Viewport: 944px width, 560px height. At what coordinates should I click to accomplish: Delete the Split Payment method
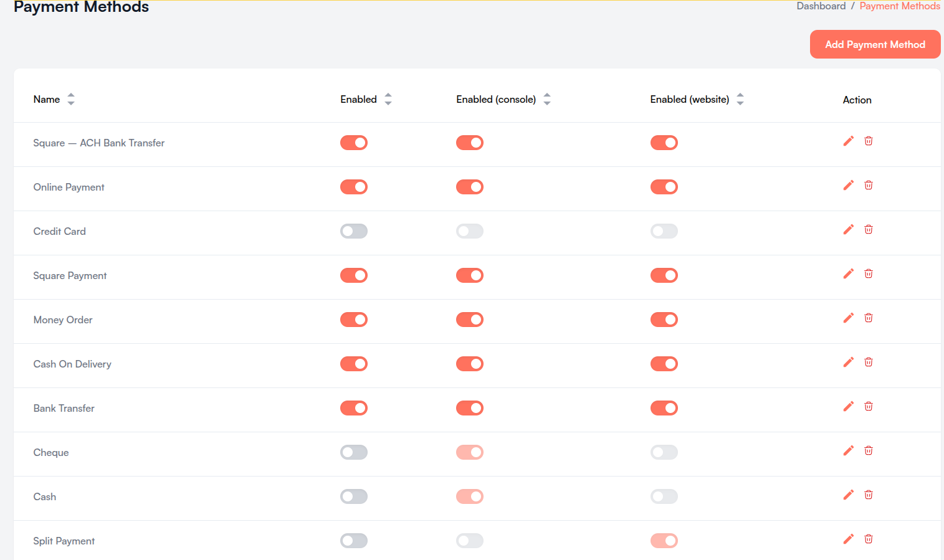pos(869,539)
